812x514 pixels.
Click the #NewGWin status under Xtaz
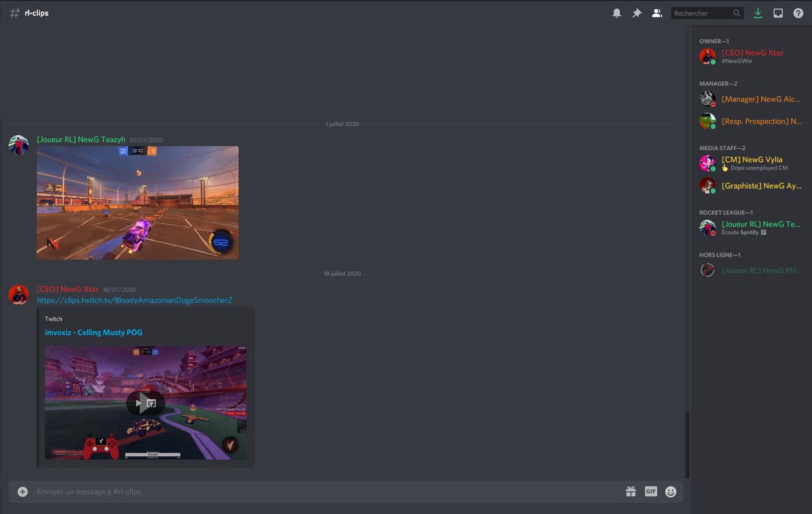(737, 62)
